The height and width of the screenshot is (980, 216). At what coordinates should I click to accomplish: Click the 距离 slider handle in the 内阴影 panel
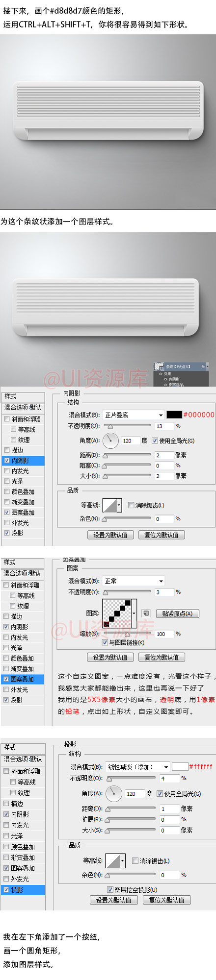105,456
